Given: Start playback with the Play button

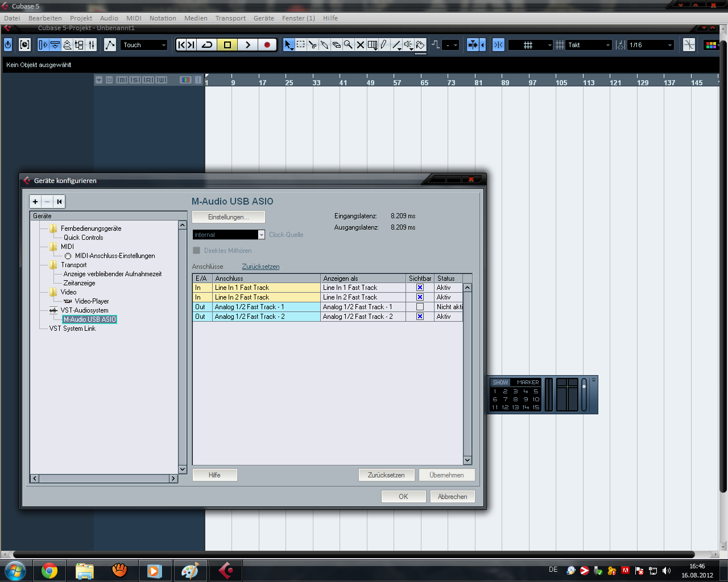Looking at the screenshot, I should [247, 45].
